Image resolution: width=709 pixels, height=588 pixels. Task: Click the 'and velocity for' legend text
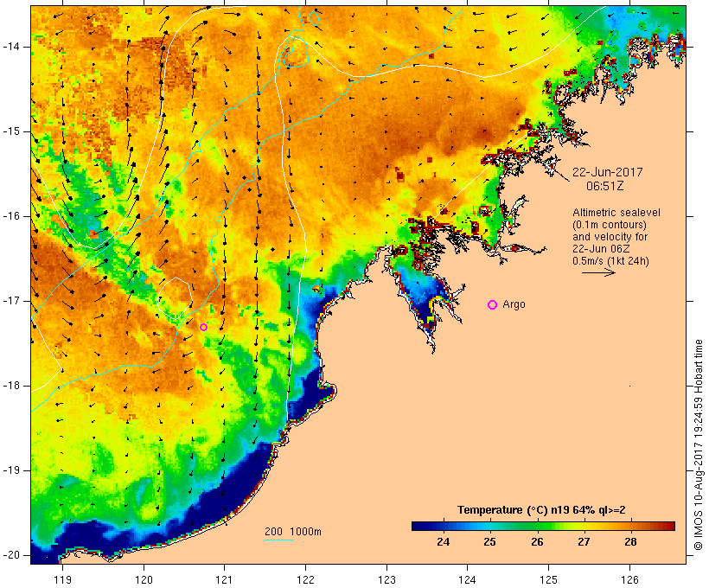[610, 237]
